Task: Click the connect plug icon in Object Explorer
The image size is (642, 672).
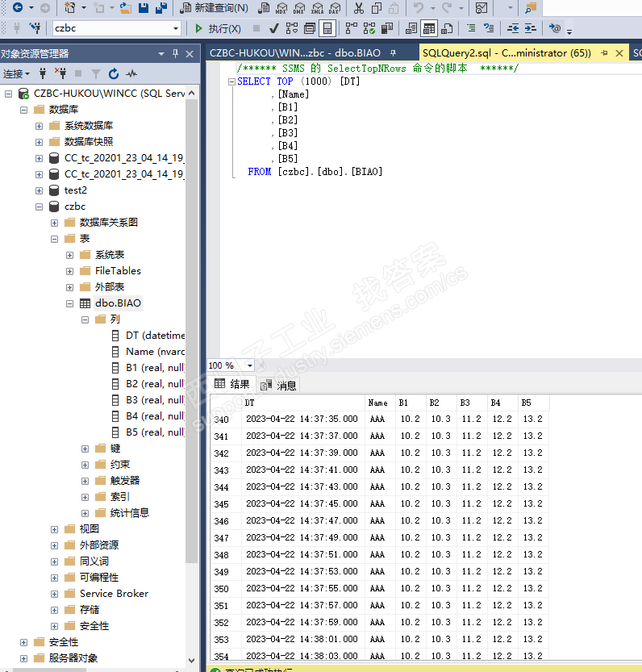Action: (43, 73)
